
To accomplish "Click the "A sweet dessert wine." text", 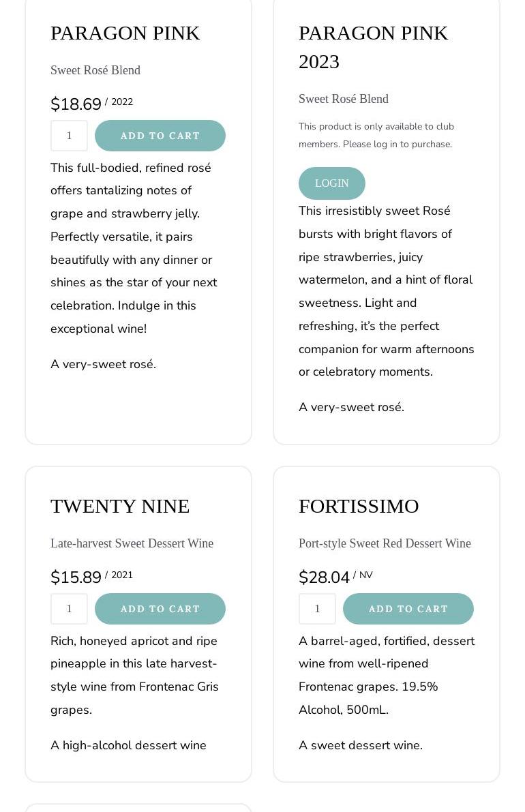I will [x=361, y=745].
